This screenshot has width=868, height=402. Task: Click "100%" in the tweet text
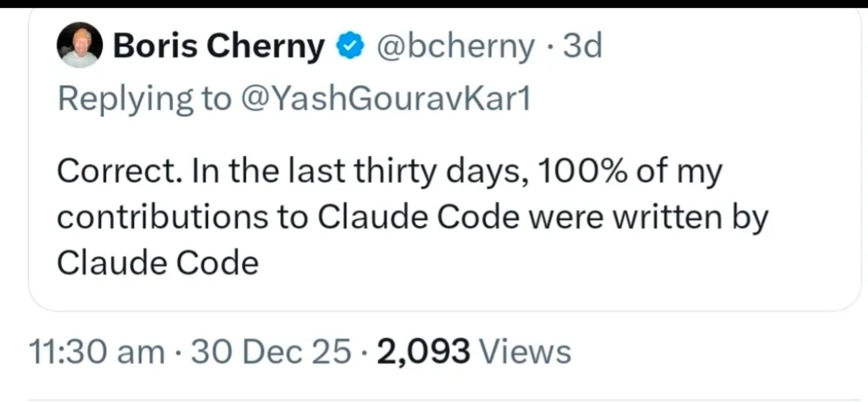click(582, 171)
